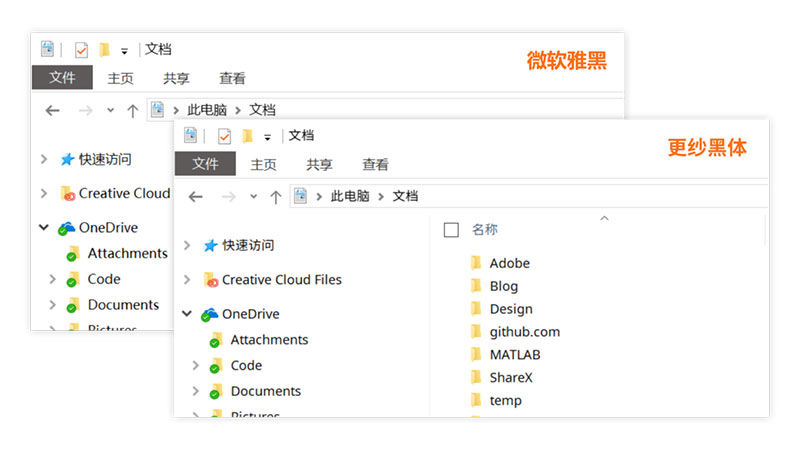The width and height of the screenshot is (800, 450).
Task: Click the OneDrive cloud icon in front window tree
Action: (208, 314)
